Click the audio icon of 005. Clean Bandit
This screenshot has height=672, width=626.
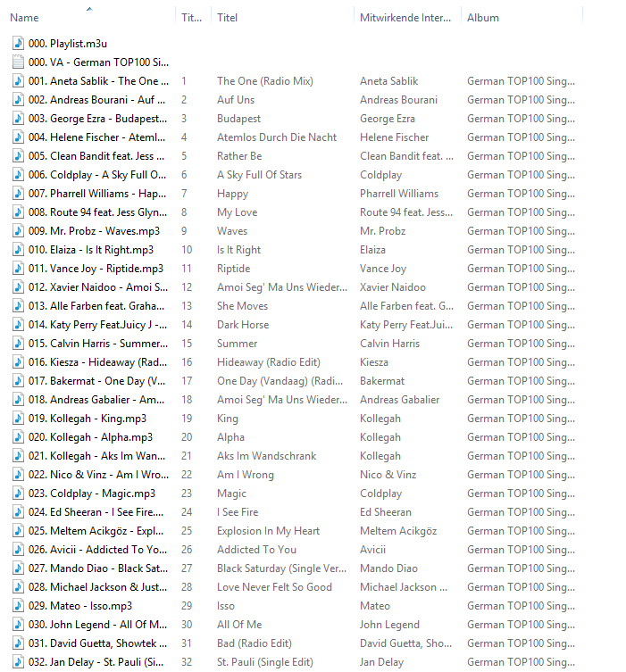tap(18, 156)
